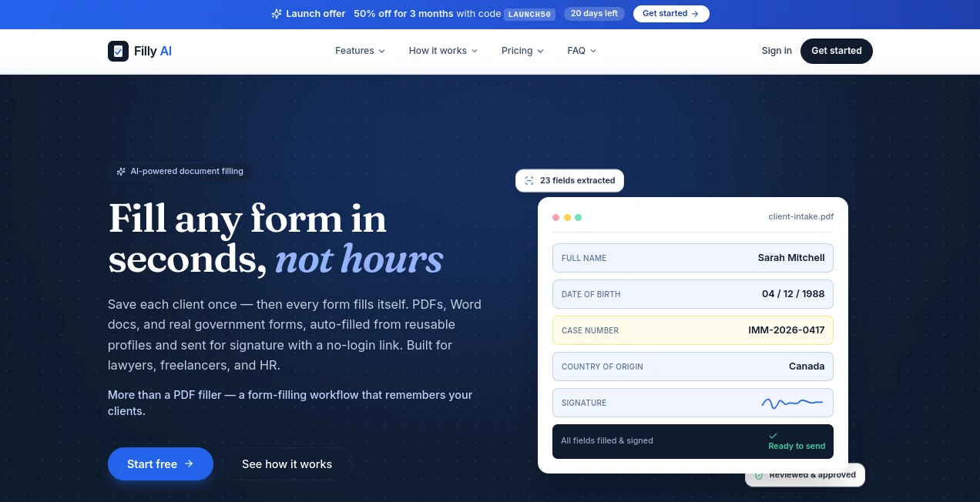Click the Launch offer text in the banner

point(316,14)
